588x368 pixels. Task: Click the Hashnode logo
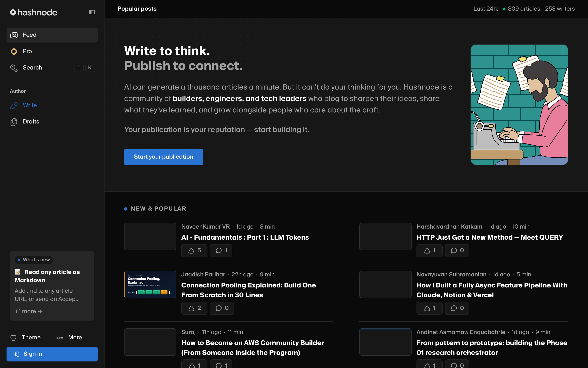(x=33, y=12)
